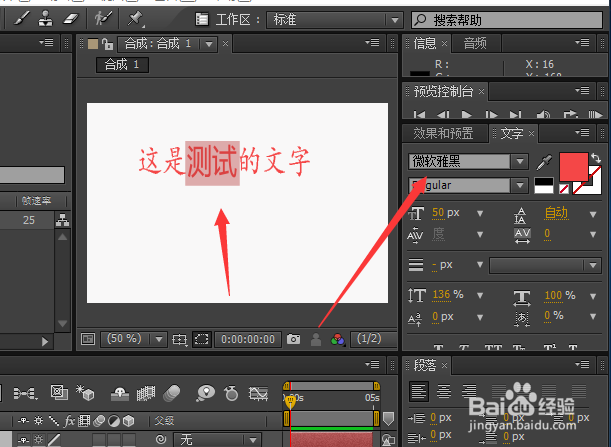The width and height of the screenshot is (611, 447).
Task: Enable motion blur for the composition
Action: click(x=172, y=393)
